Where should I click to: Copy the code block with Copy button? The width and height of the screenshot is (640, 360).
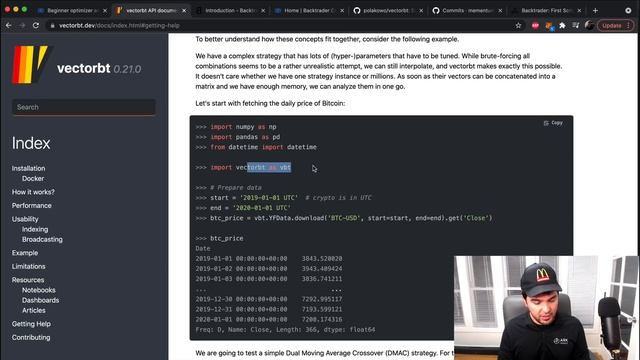click(x=553, y=122)
